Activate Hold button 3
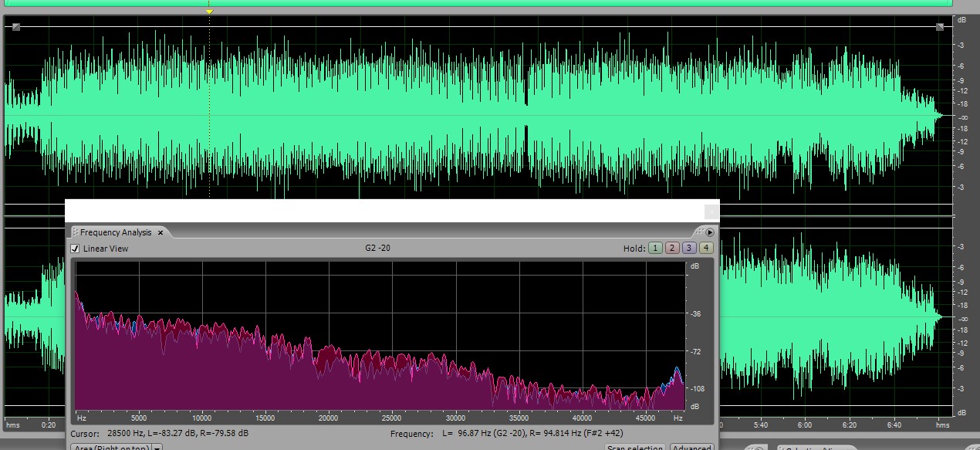980x450 pixels. [x=688, y=248]
